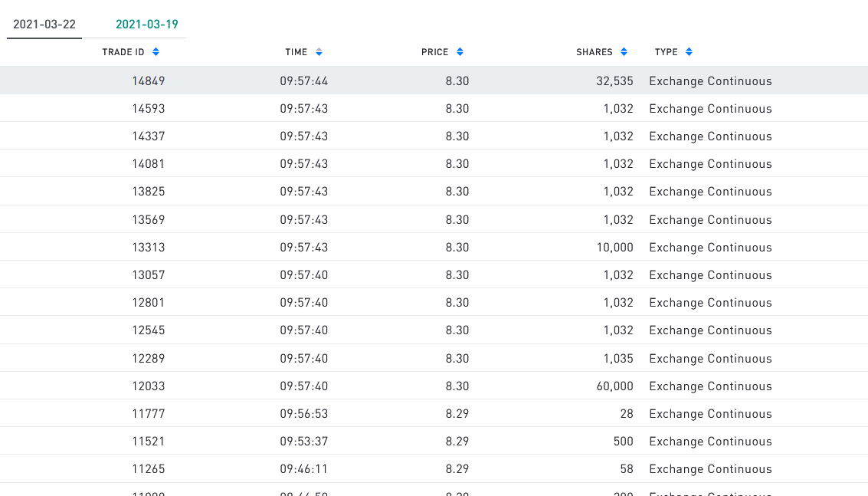Click the 09:53:37 time cell
868x496 pixels.
click(303, 442)
